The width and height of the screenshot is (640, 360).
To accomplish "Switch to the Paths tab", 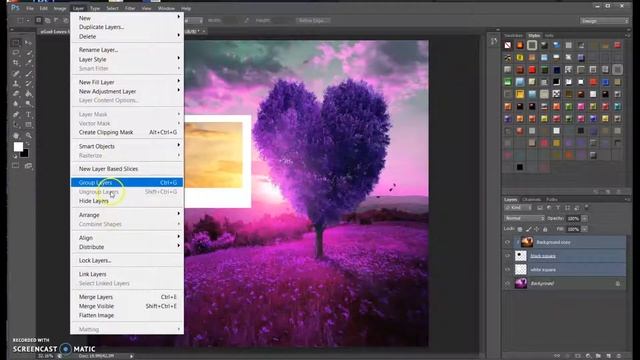I will pyautogui.click(x=552, y=200).
